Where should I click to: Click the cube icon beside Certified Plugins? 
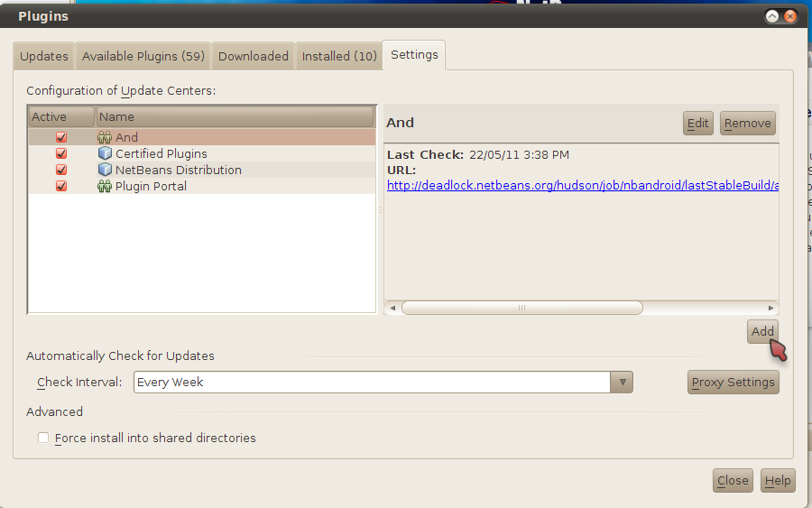click(105, 153)
